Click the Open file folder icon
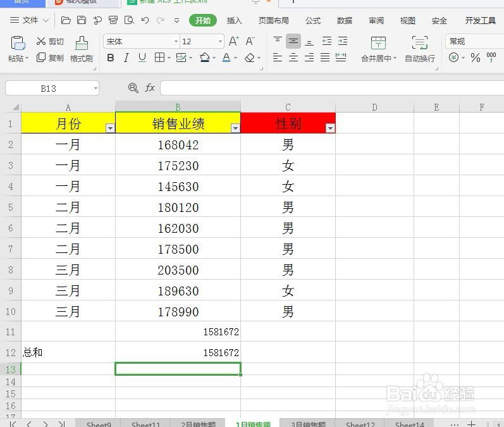Screen dimensions: 504x427 [66, 20]
